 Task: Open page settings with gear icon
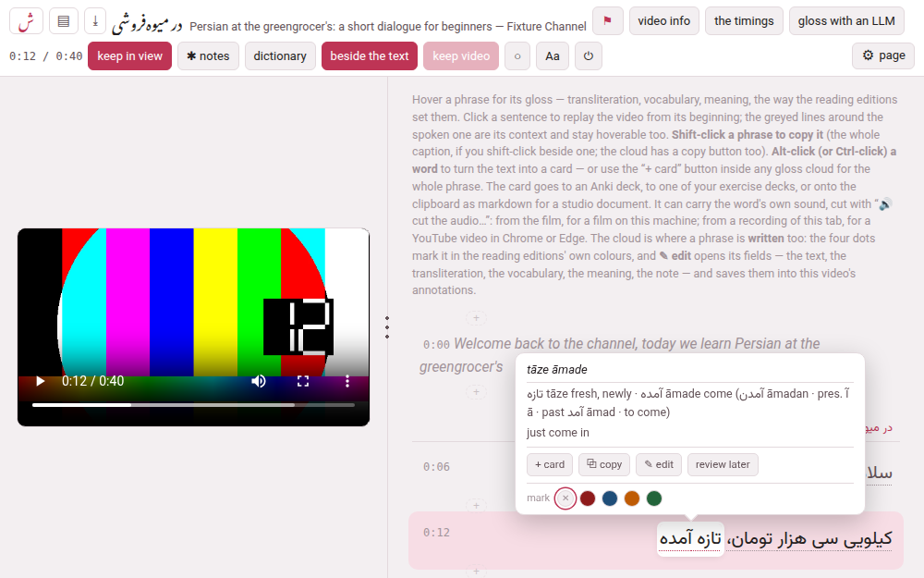coord(883,55)
